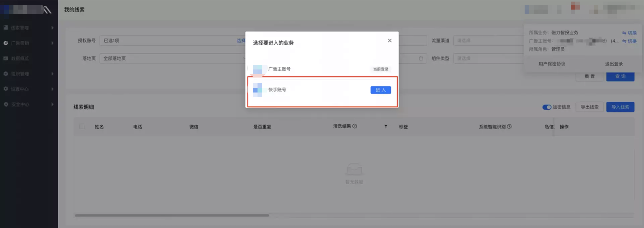Click the 管理员 role text

coord(558,49)
